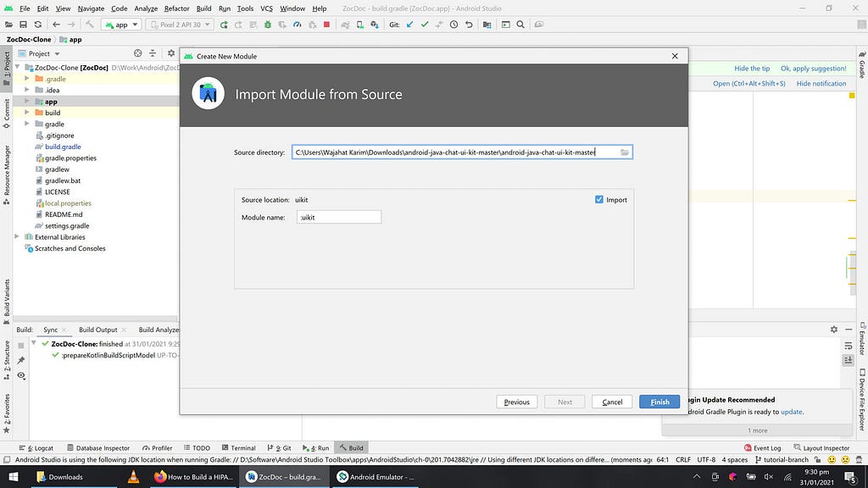
Task: Click the Git Commit checkmark icon
Action: [x=425, y=25]
